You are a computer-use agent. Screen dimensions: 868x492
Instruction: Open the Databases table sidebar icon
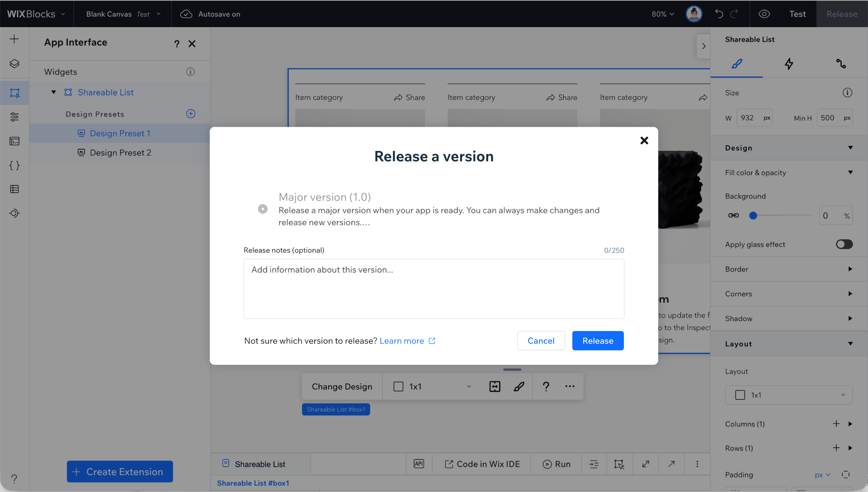click(x=14, y=189)
